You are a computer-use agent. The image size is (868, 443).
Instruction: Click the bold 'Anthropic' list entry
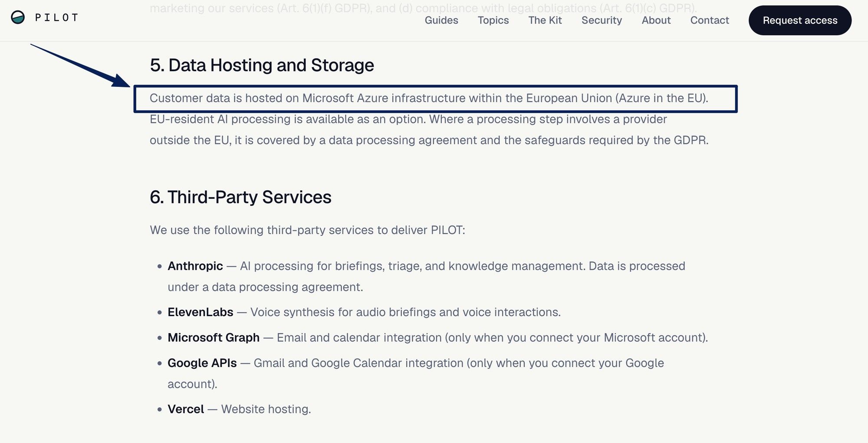pyautogui.click(x=195, y=266)
